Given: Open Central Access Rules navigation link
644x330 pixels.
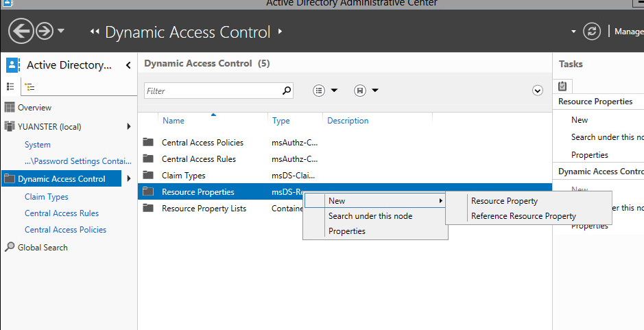Looking at the screenshot, I should [x=62, y=213].
